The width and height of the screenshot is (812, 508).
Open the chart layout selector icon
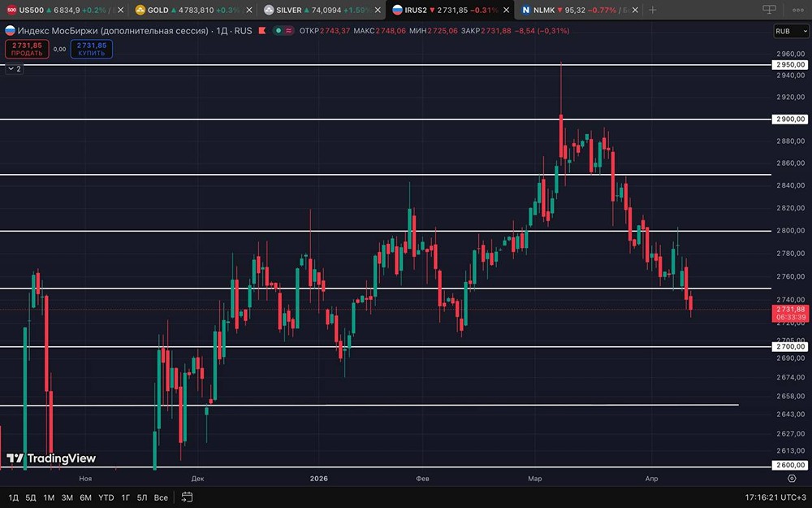click(770, 9)
